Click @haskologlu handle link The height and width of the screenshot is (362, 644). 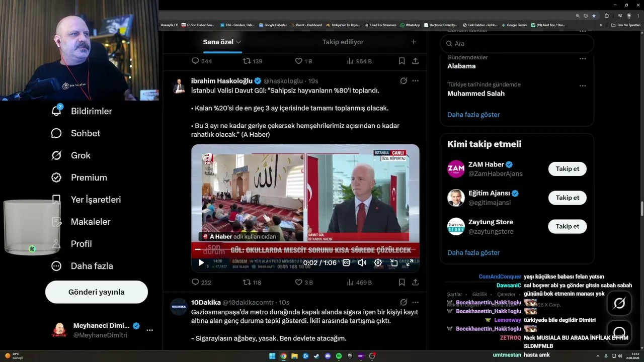pos(283,81)
